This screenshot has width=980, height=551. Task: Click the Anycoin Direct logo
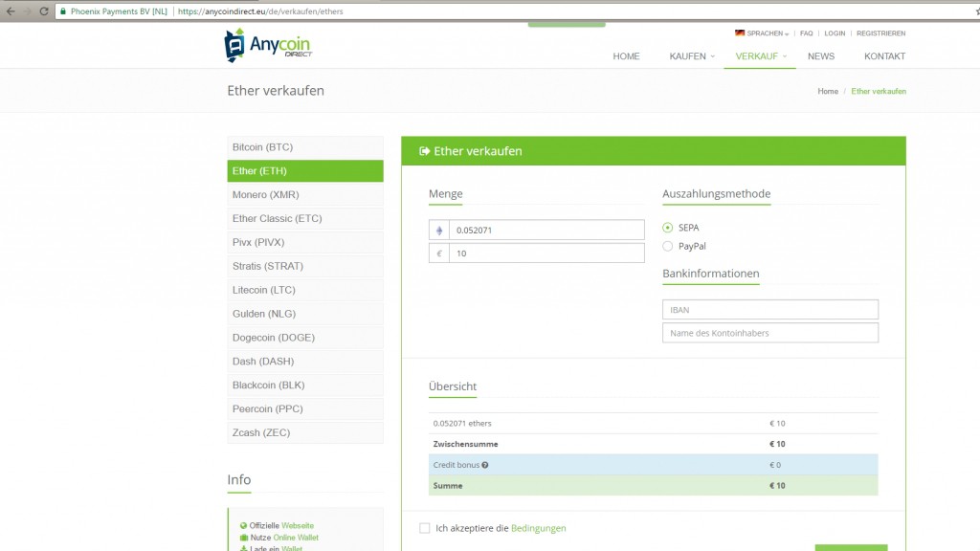tap(268, 45)
